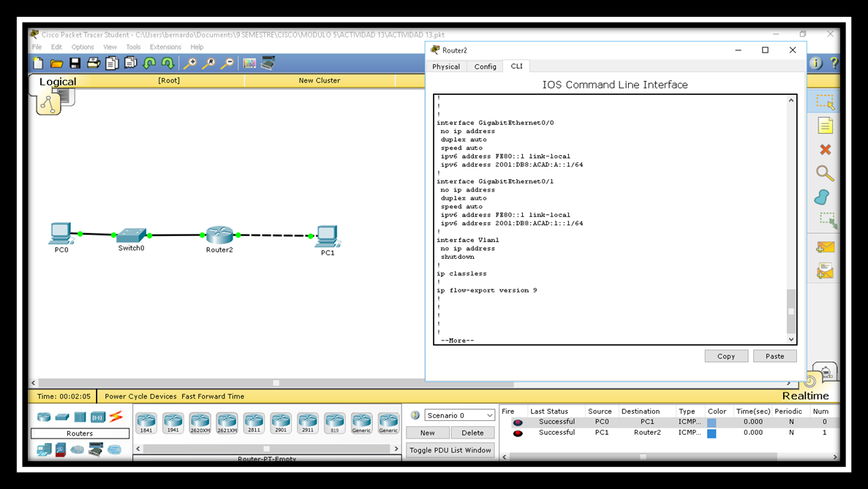Select Connections lightning bolt icon

pyautogui.click(x=116, y=417)
